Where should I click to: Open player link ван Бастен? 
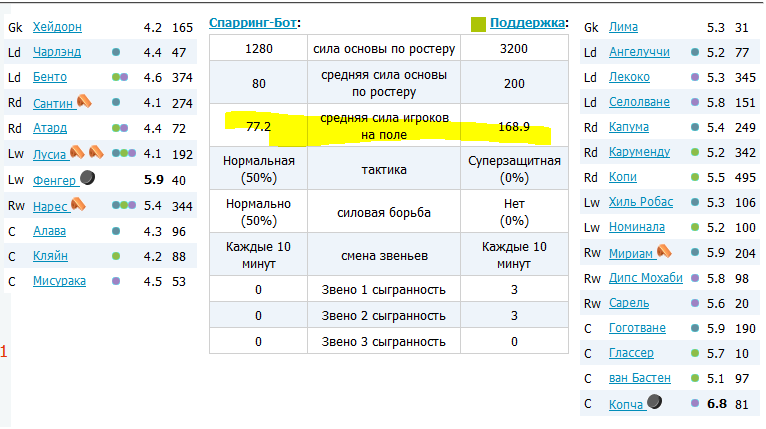[x=639, y=378]
